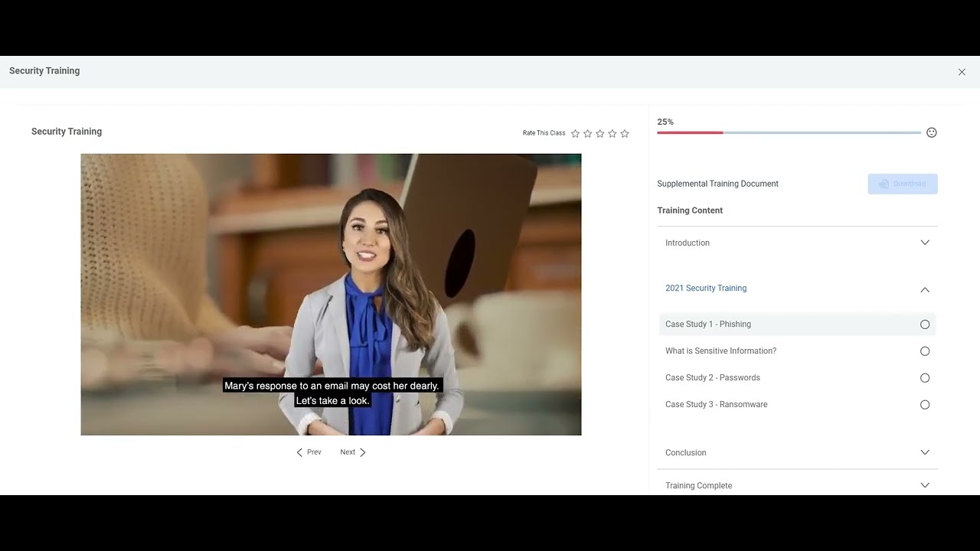Go to previous slide with Prev
The height and width of the screenshot is (551, 980).
coord(309,452)
